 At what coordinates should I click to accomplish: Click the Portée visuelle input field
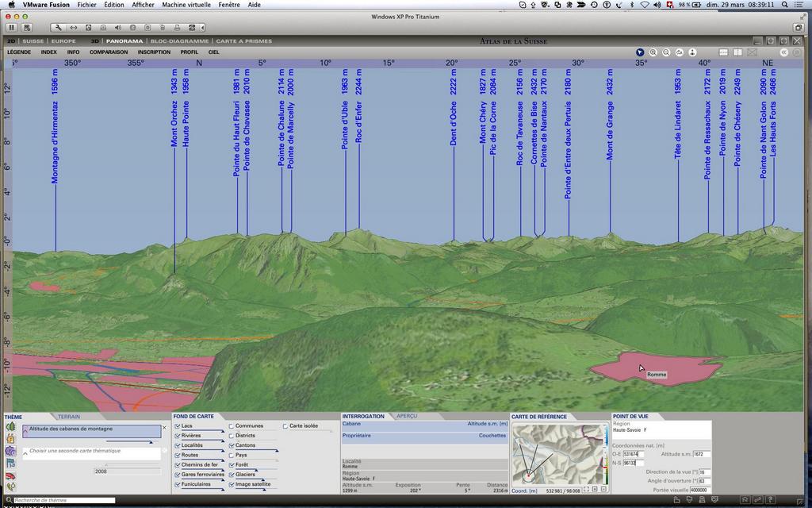700,491
